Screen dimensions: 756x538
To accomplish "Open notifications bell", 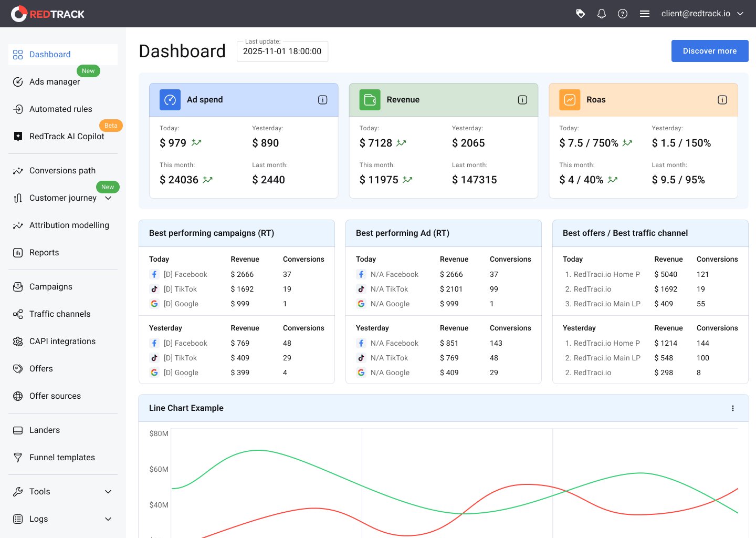I will (x=602, y=14).
